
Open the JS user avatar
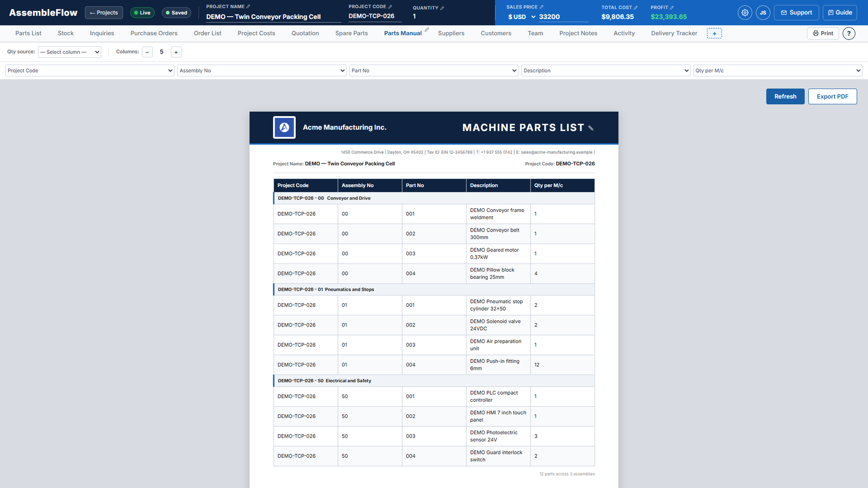click(x=763, y=12)
